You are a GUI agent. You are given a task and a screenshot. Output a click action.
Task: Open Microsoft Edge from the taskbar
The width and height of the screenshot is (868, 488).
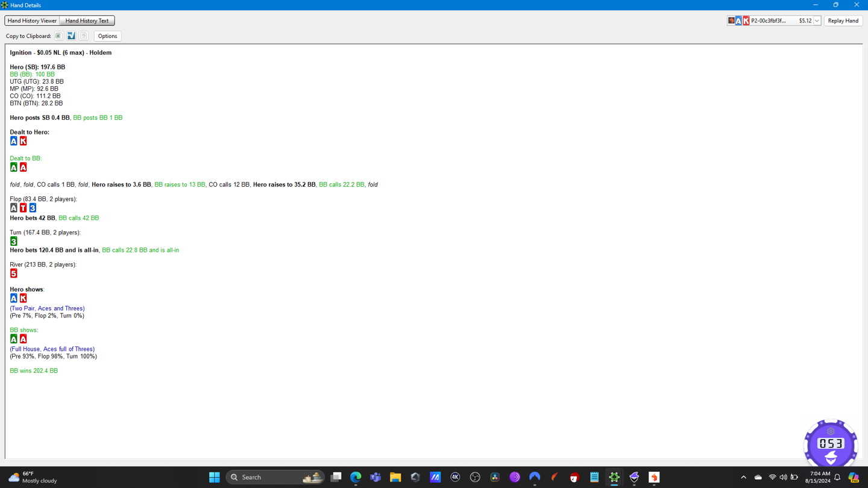coord(356,477)
